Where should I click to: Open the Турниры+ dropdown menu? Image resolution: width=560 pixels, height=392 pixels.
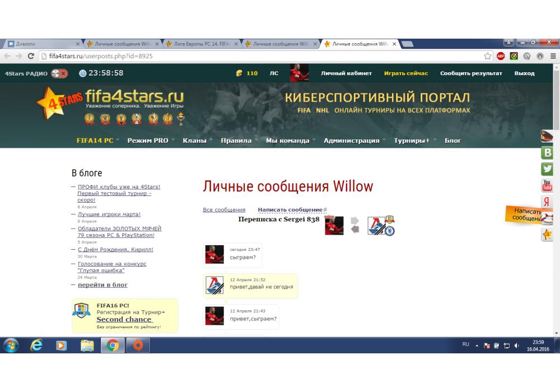(x=414, y=141)
